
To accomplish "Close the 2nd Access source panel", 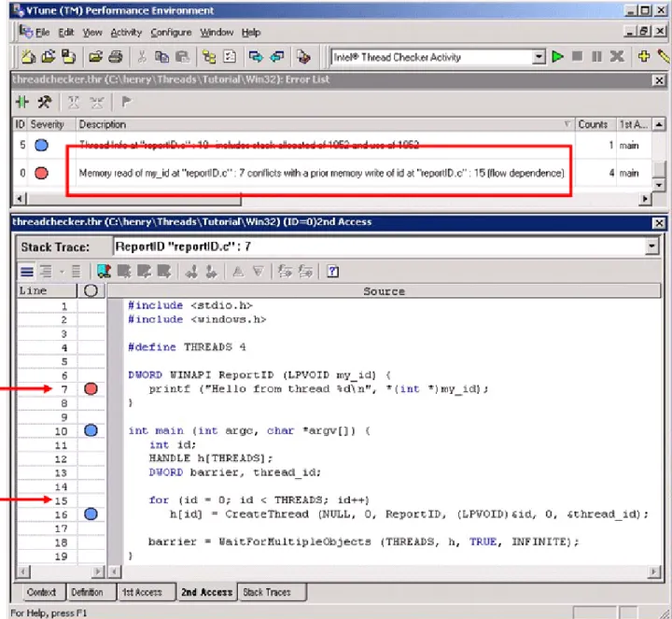I will (659, 223).
